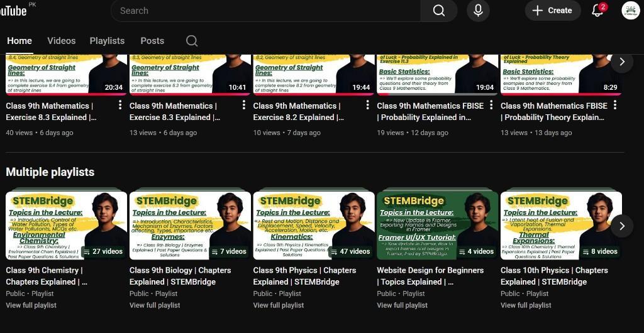Open Exercise 8.2 Explained video title
This screenshot has width=644, height=333.
point(299,112)
